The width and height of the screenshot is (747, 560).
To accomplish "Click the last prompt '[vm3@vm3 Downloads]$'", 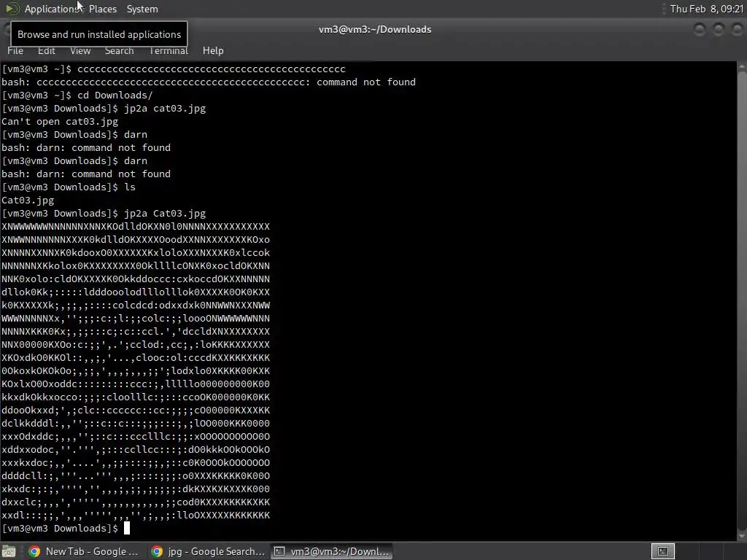I will click(x=60, y=529).
